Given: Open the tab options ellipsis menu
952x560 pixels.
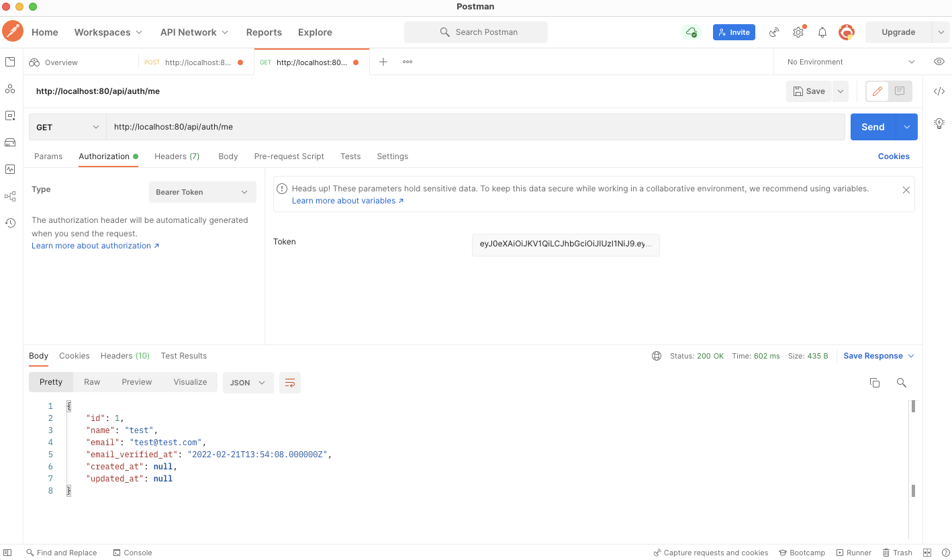Looking at the screenshot, I should click(408, 62).
